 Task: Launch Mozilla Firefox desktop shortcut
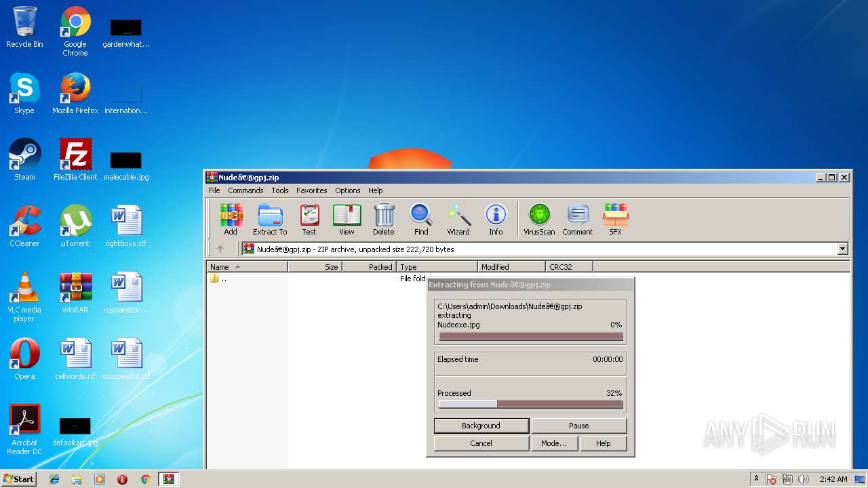[x=75, y=94]
